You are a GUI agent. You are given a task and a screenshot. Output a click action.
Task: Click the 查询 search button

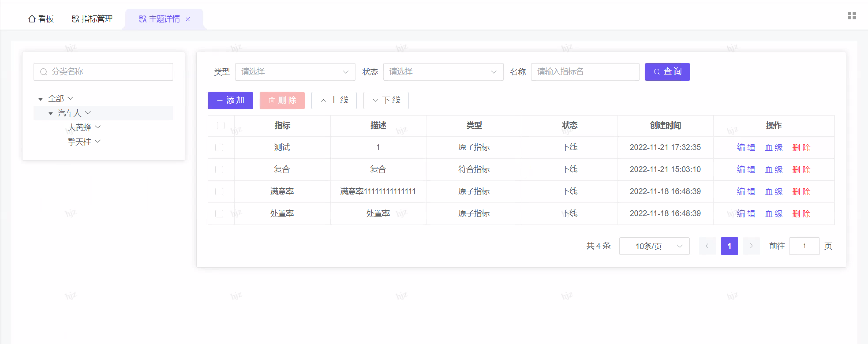667,72
